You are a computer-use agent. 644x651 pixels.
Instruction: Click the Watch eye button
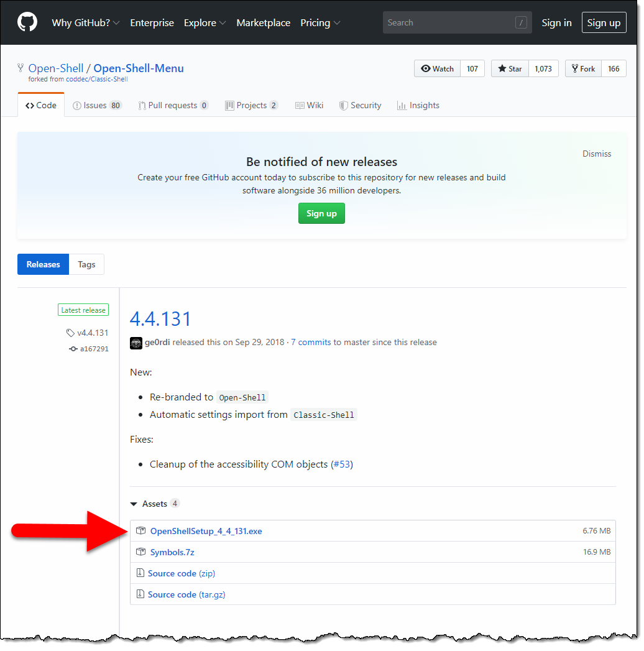pos(438,68)
